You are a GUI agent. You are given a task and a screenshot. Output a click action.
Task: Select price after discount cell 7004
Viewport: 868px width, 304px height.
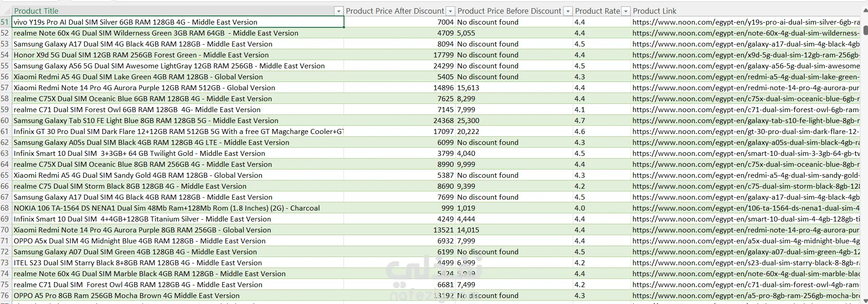400,22
